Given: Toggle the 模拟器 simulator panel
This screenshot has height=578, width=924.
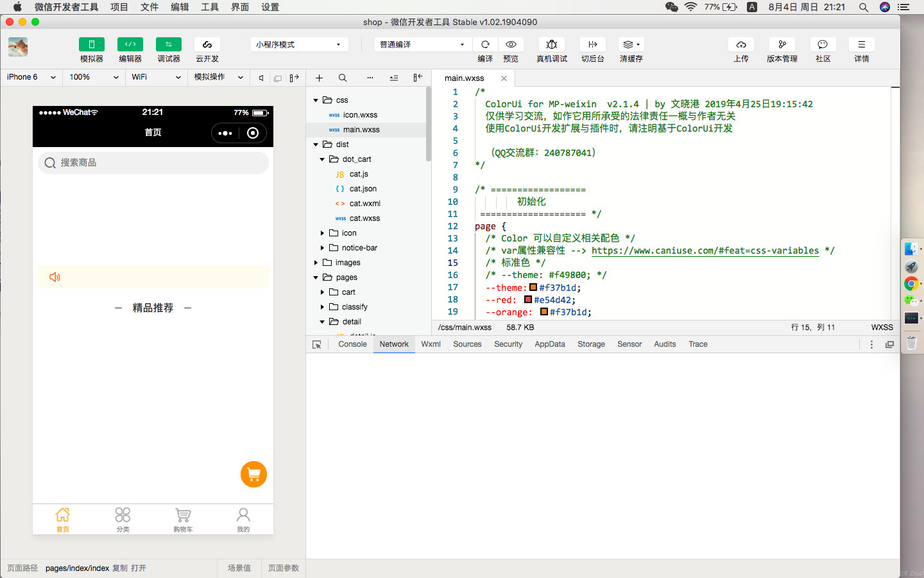Looking at the screenshot, I should (92, 44).
